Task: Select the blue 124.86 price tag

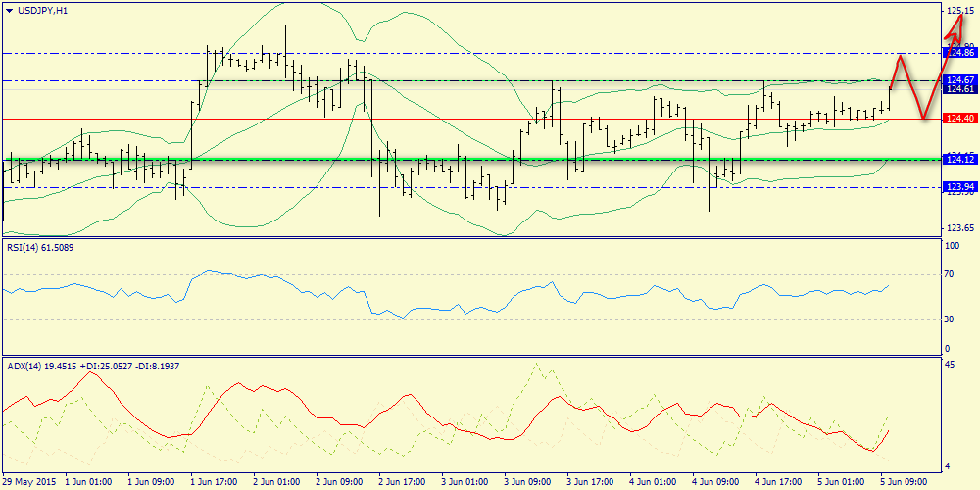Action: coord(959,54)
